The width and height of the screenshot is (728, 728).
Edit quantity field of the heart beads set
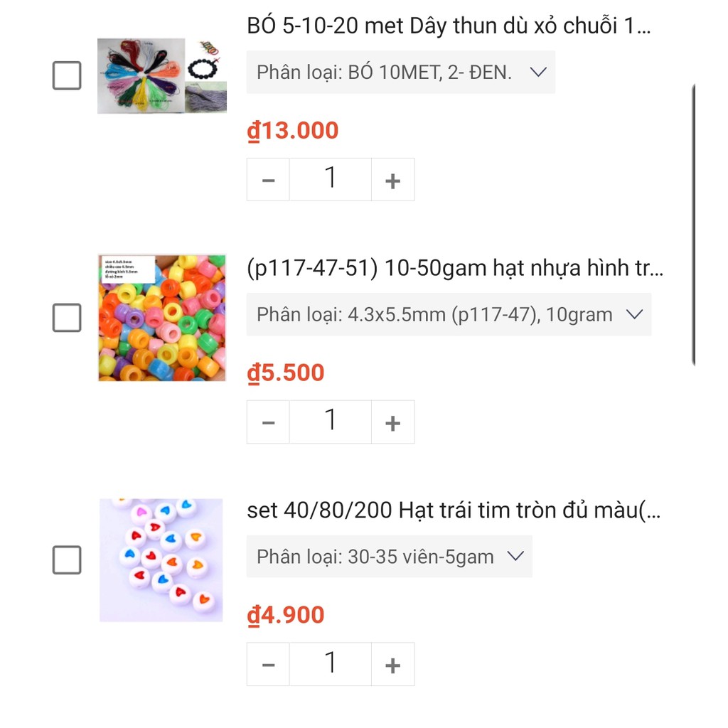point(330,663)
